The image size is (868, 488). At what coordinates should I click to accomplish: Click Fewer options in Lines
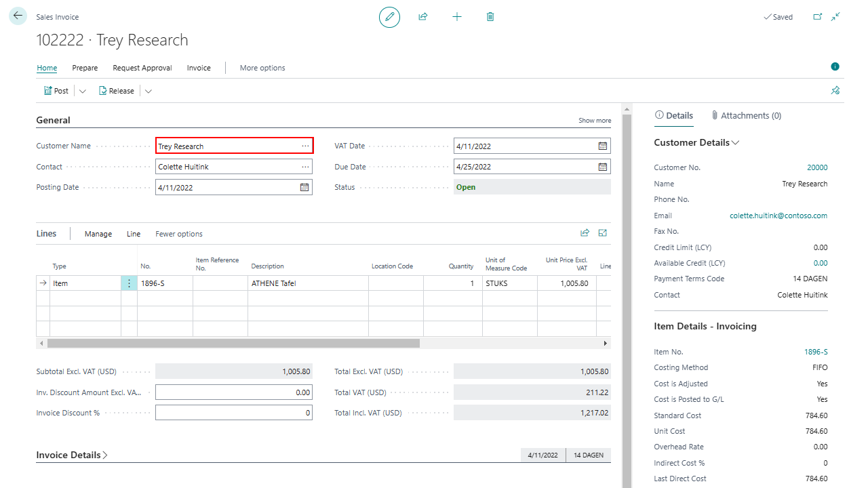(x=179, y=234)
